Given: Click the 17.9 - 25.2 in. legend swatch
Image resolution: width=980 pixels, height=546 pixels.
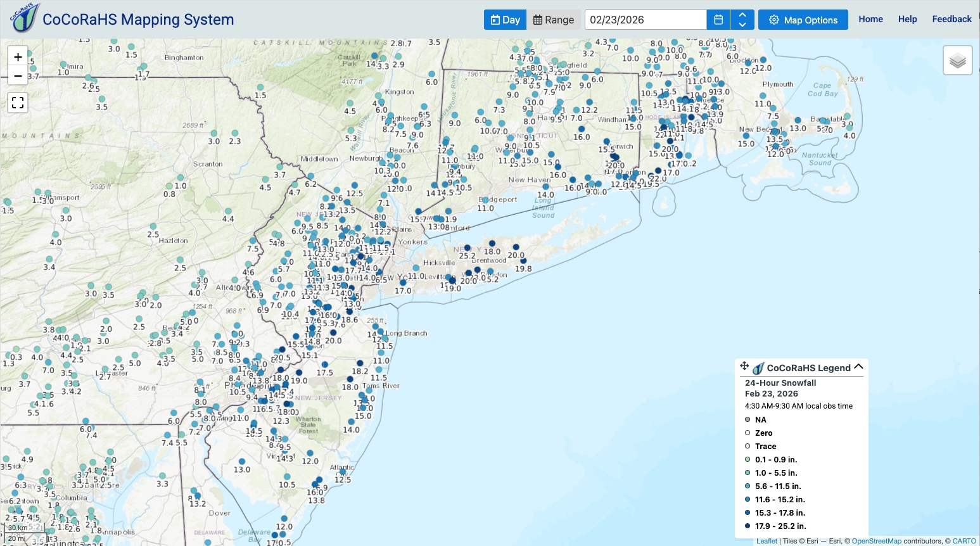Looking at the screenshot, I should pos(748,526).
